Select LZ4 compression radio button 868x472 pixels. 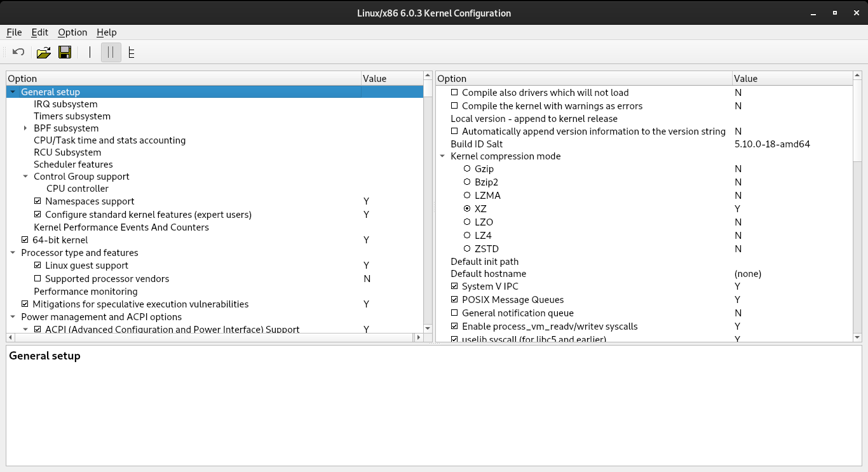(x=467, y=236)
